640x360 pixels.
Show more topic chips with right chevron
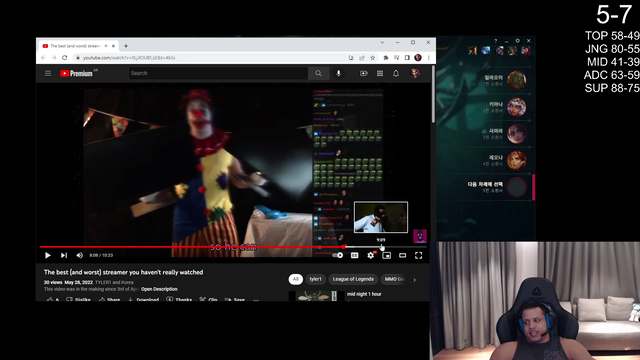(414, 280)
